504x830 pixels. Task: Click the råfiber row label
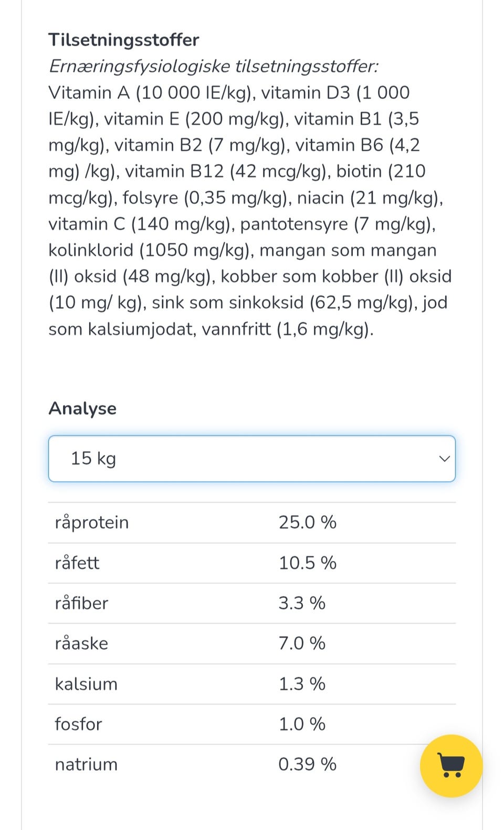pyautogui.click(x=81, y=603)
